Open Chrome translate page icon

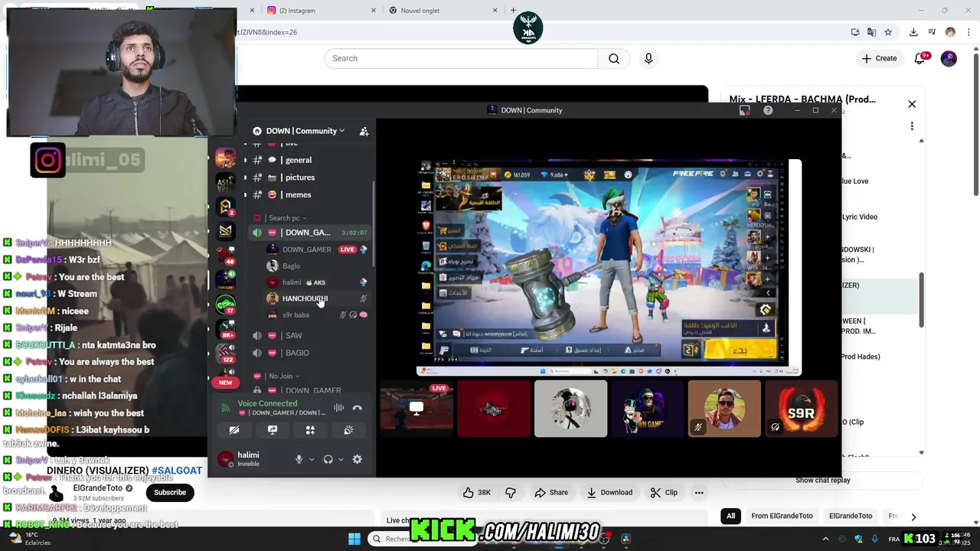(871, 32)
